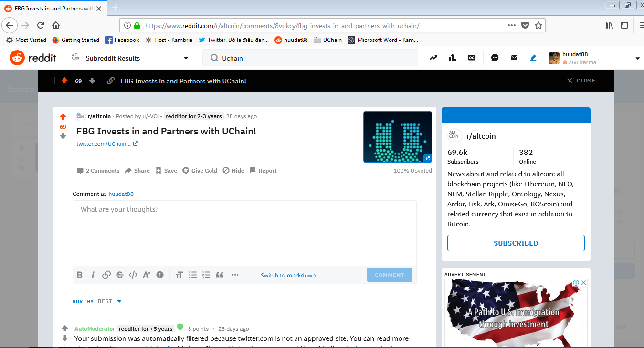The width and height of the screenshot is (644, 348).
Task: Apply heading style in comment editor
Action: point(179,275)
